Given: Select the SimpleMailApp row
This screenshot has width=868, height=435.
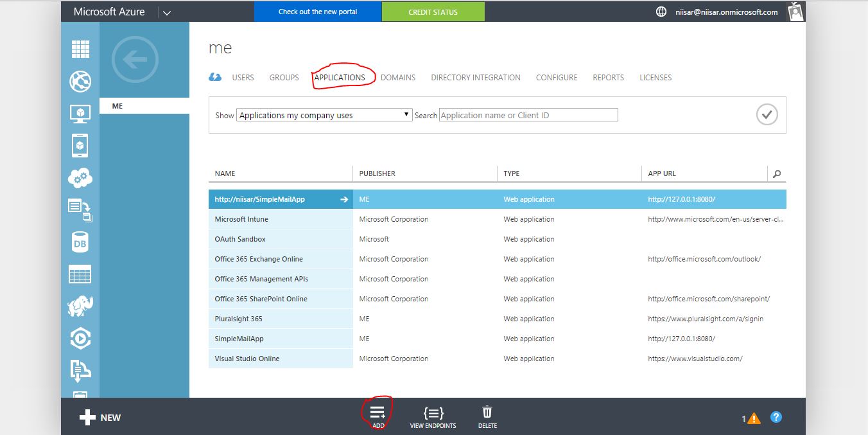Looking at the screenshot, I should tap(498, 339).
